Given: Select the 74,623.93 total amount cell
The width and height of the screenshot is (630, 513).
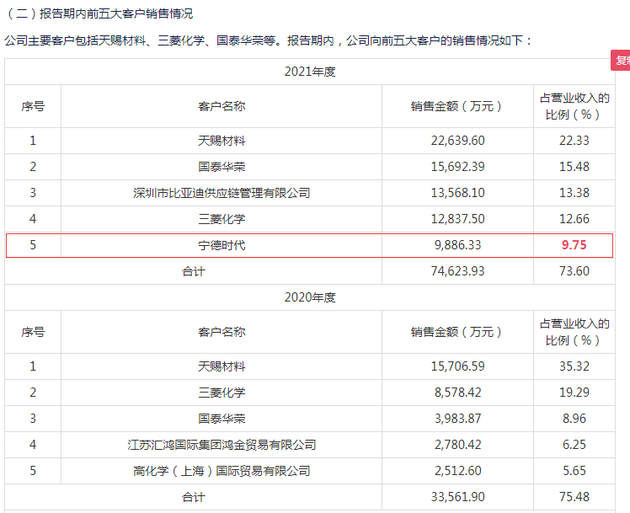Looking at the screenshot, I should coord(457,270).
